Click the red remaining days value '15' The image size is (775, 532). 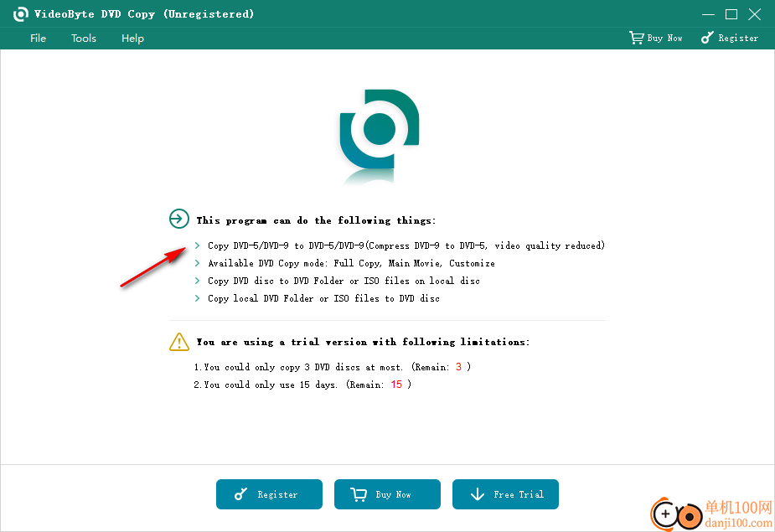396,385
